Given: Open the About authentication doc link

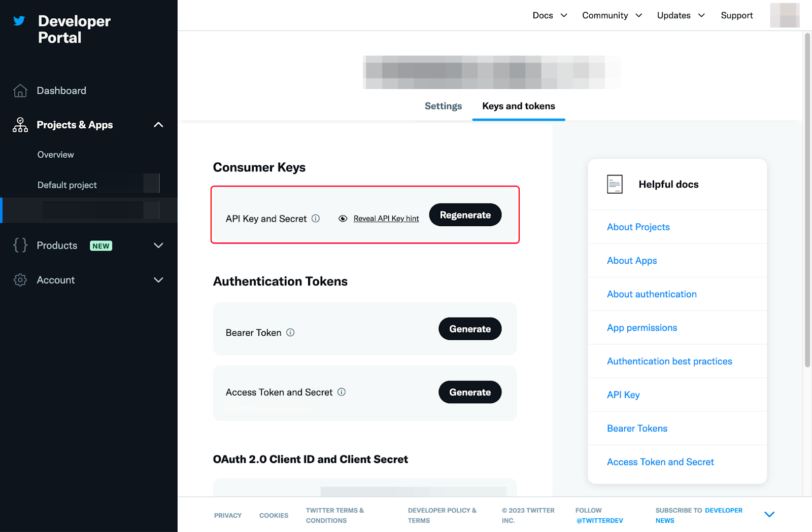Looking at the screenshot, I should click(x=652, y=294).
